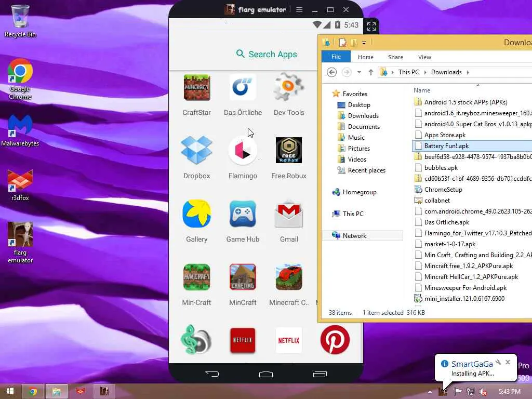532x399 pixels.
Task: Select Documents in navigation pane
Action: tap(364, 127)
